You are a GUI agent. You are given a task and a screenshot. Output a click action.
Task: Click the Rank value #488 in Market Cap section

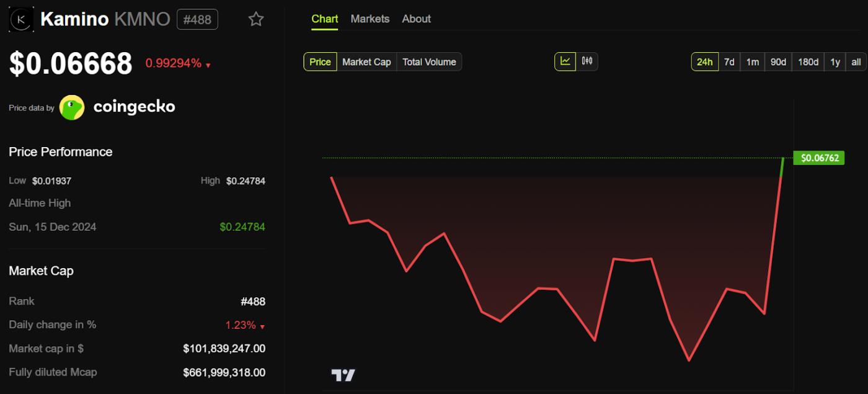pos(253,302)
